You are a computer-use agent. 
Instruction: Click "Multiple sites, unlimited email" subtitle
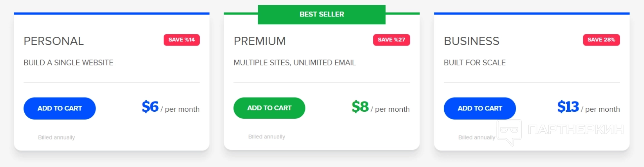pos(295,63)
